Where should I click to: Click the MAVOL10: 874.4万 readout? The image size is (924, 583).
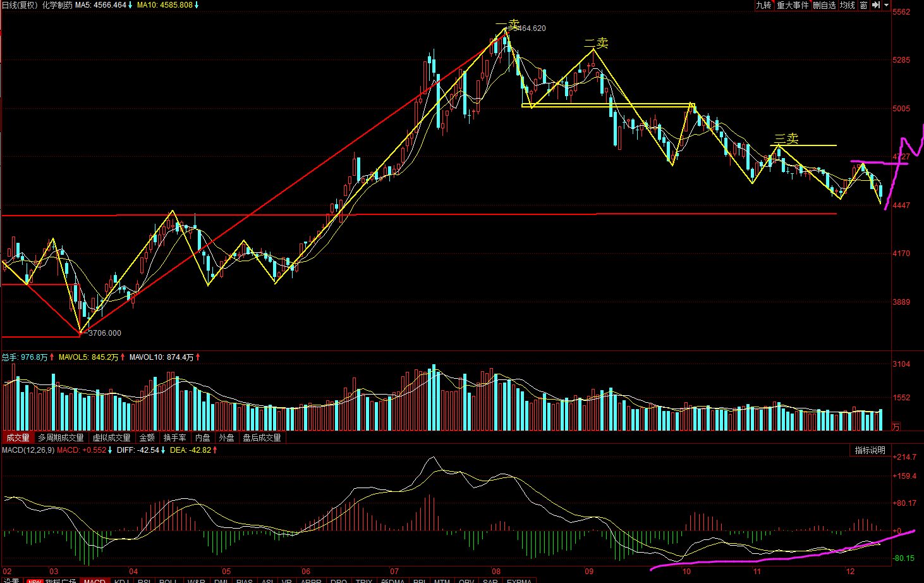click(x=161, y=357)
